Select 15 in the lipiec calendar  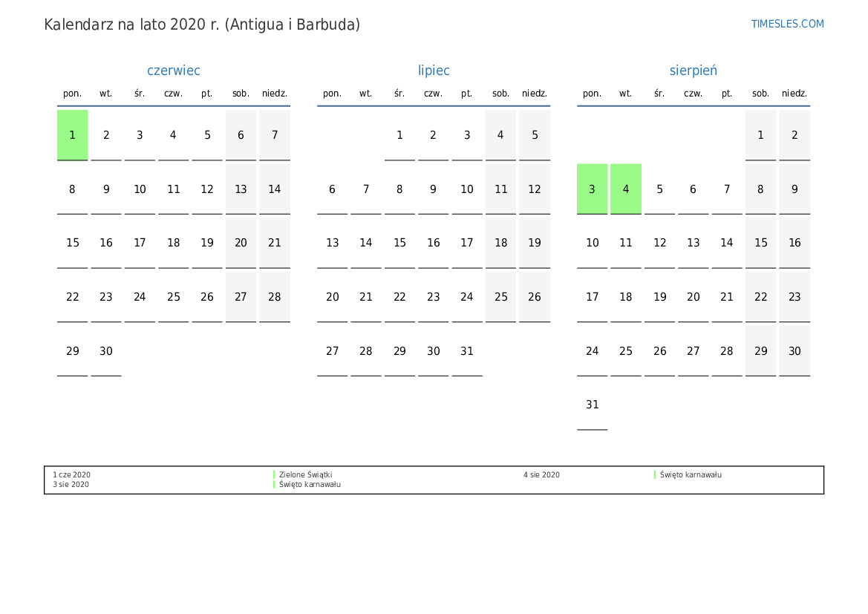coord(399,243)
